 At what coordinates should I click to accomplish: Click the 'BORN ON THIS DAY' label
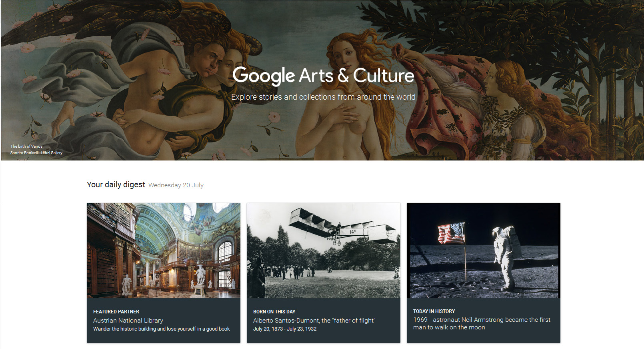point(274,312)
